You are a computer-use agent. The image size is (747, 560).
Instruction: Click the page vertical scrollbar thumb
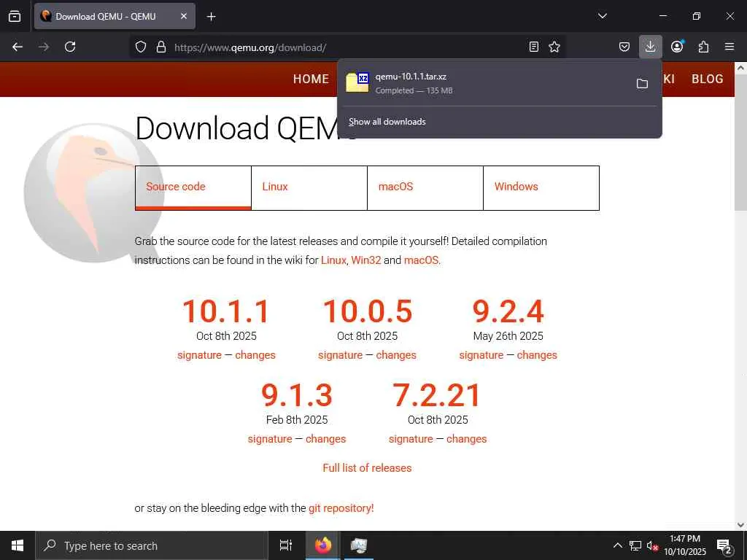pyautogui.click(x=740, y=143)
